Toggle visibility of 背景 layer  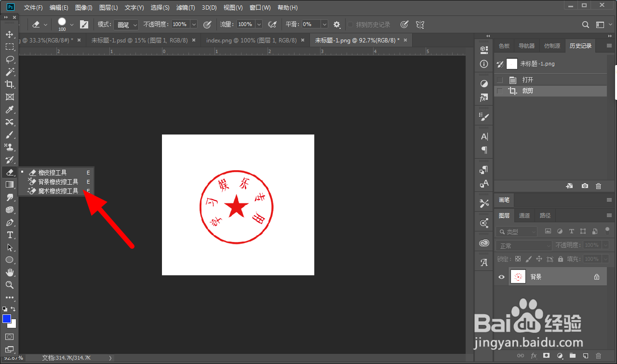[501, 277]
